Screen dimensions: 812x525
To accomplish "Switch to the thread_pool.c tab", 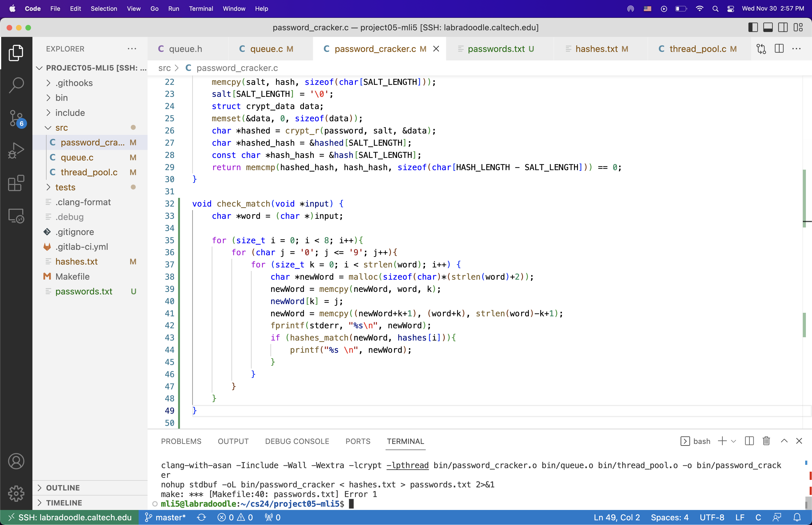I will tap(698, 49).
